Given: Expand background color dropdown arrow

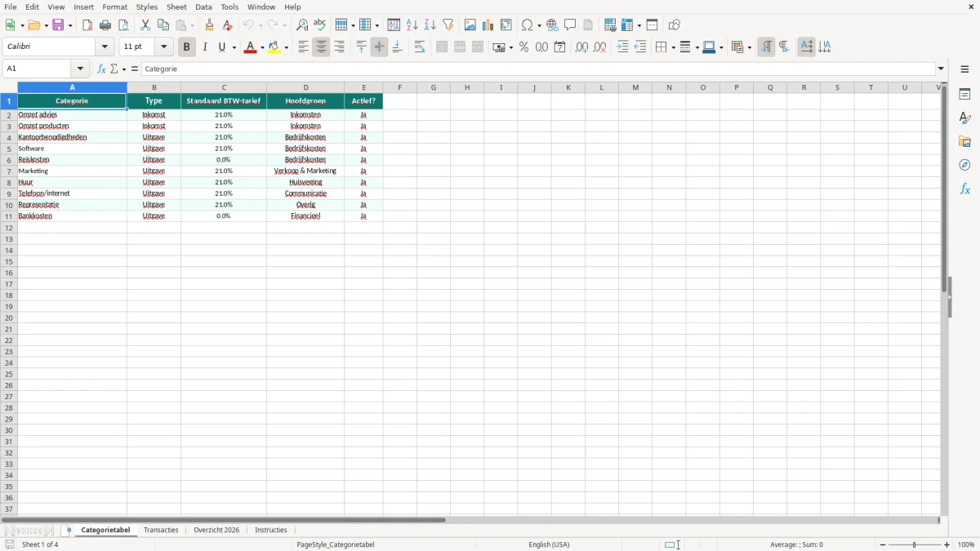Looking at the screenshot, I should tap(287, 48).
